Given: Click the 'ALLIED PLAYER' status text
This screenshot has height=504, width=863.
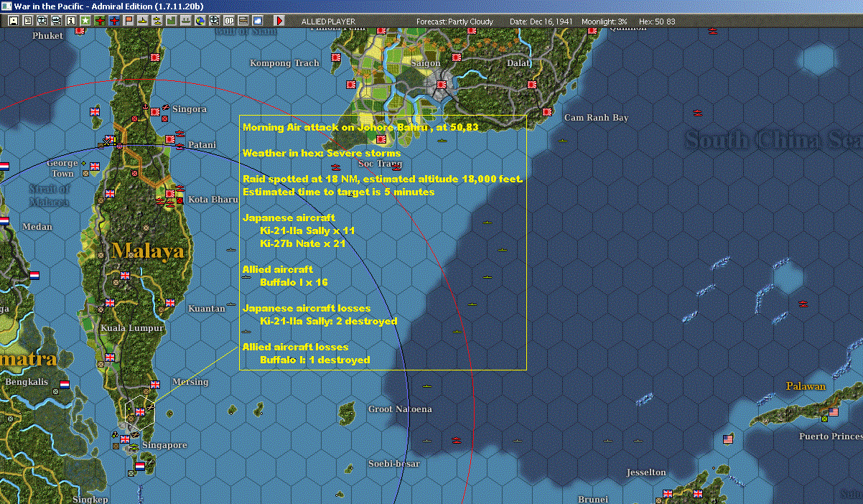Looking at the screenshot, I should pos(327,22).
